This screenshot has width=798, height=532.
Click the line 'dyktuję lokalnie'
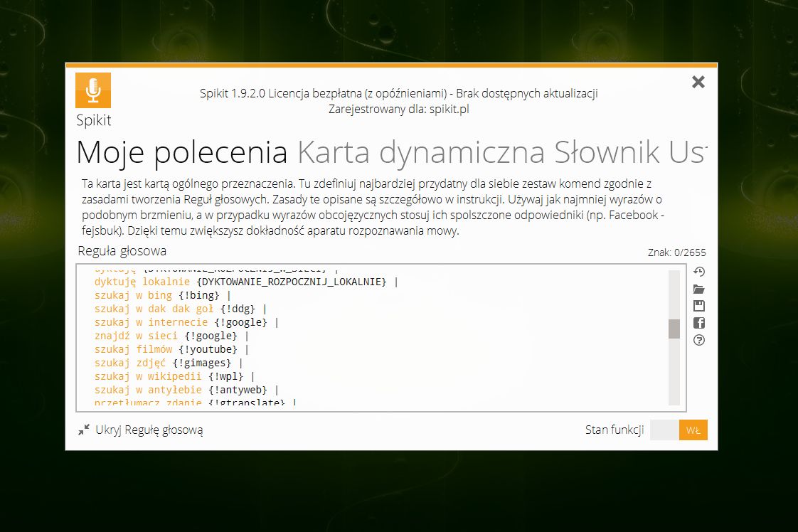click(246, 282)
